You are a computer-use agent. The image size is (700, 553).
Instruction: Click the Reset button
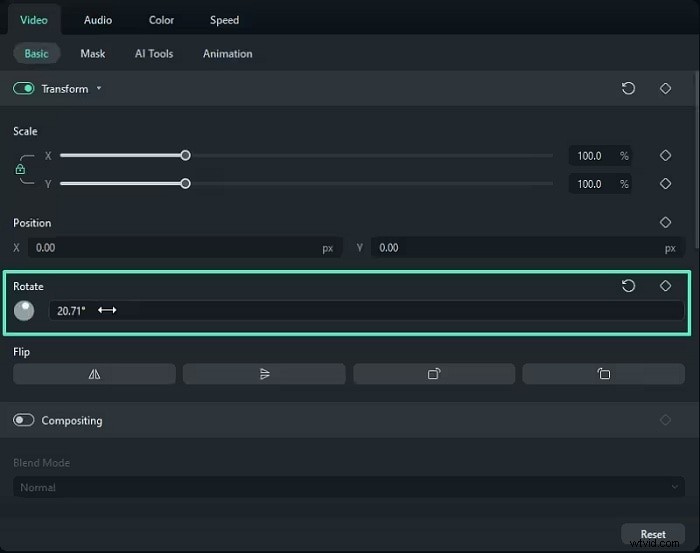[x=652, y=534]
